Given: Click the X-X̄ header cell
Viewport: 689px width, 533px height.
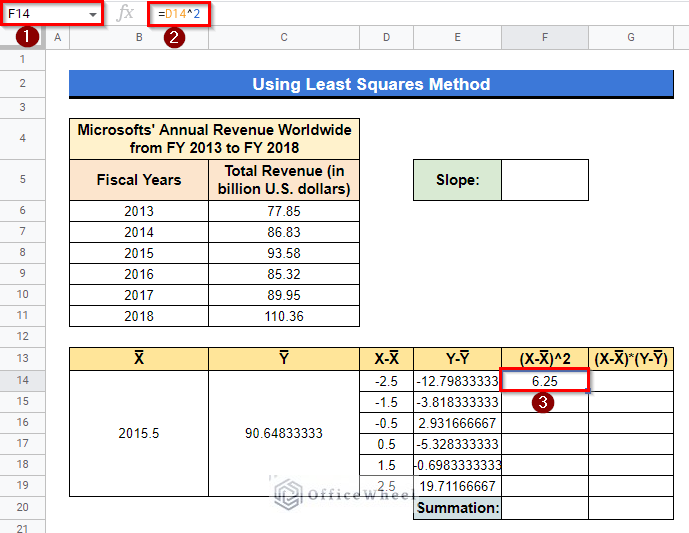Looking at the screenshot, I should point(386,359).
